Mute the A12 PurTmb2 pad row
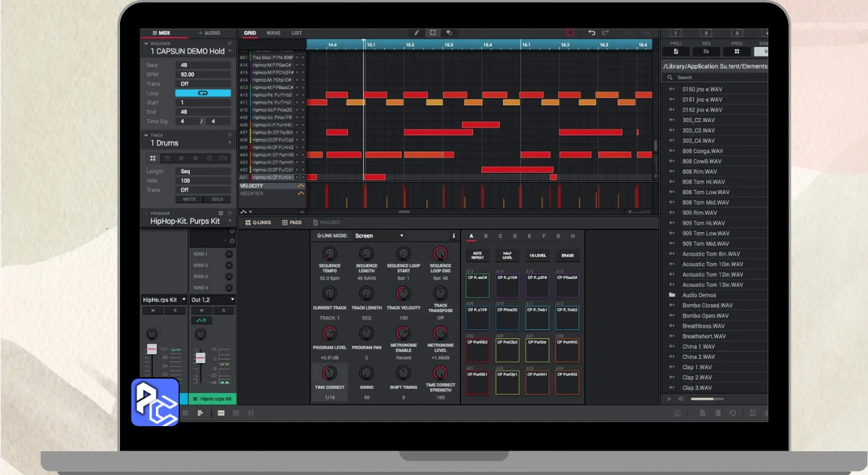This screenshot has height=475, width=868. point(297,95)
